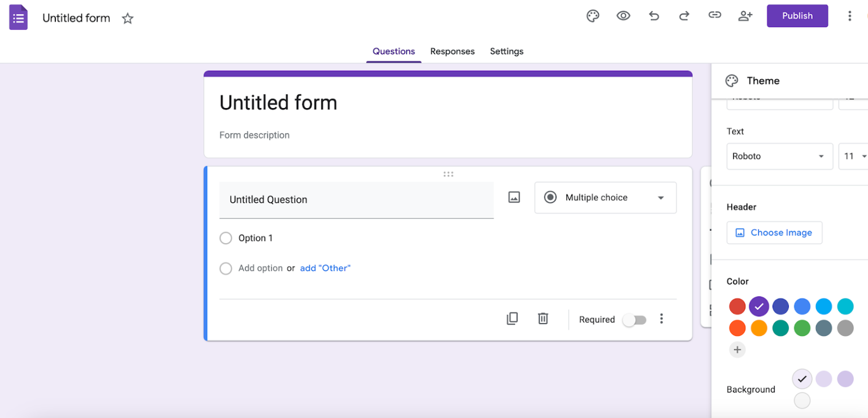Pick the grey theme color
The image size is (868, 418).
(845, 328)
